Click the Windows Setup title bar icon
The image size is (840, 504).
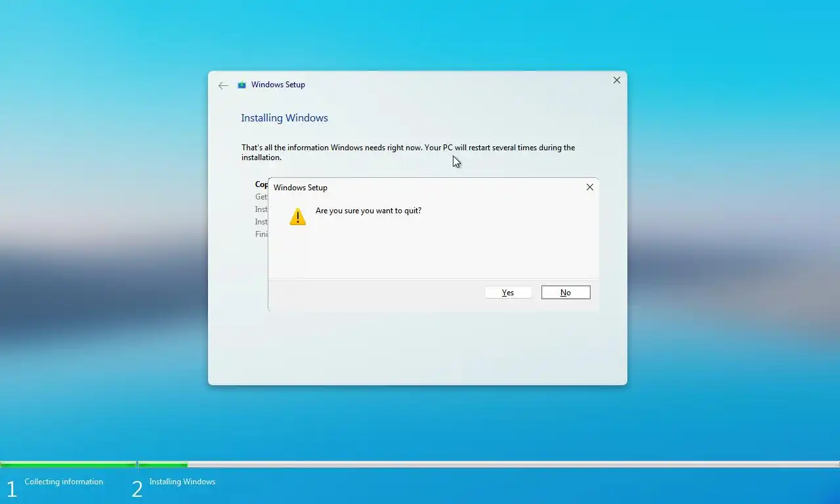click(x=241, y=85)
